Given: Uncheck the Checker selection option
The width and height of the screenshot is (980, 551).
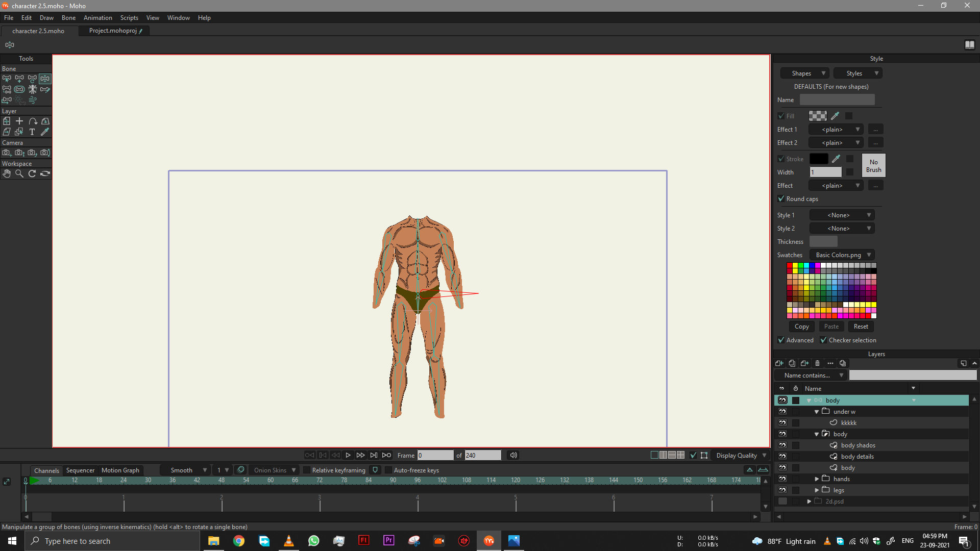Looking at the screenshot, I should click(823, 340).
